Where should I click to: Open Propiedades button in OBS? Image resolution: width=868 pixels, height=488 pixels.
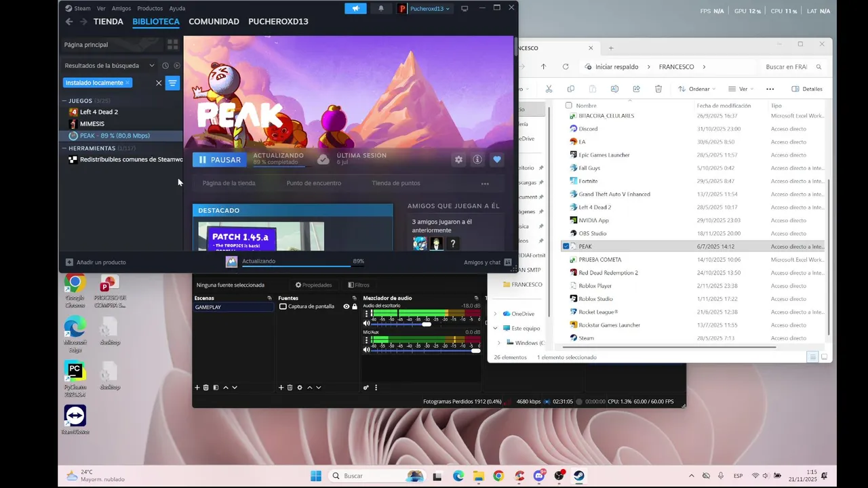click(x=313, y=285)
